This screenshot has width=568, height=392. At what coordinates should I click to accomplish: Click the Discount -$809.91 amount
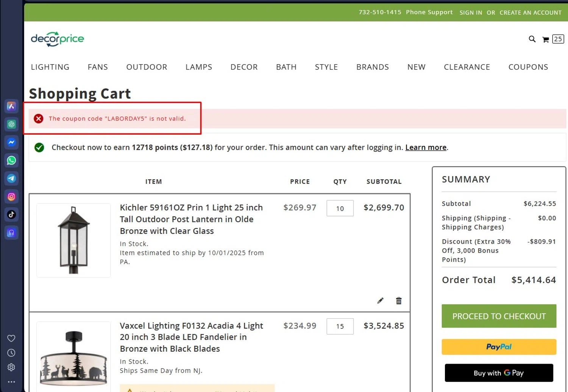(541, 241)
